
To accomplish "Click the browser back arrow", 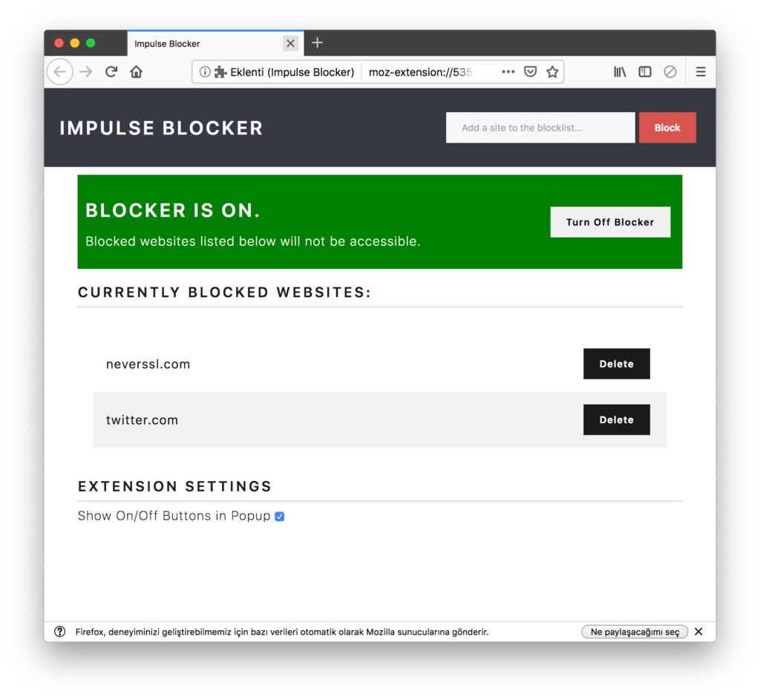I will tap(59, 72).
